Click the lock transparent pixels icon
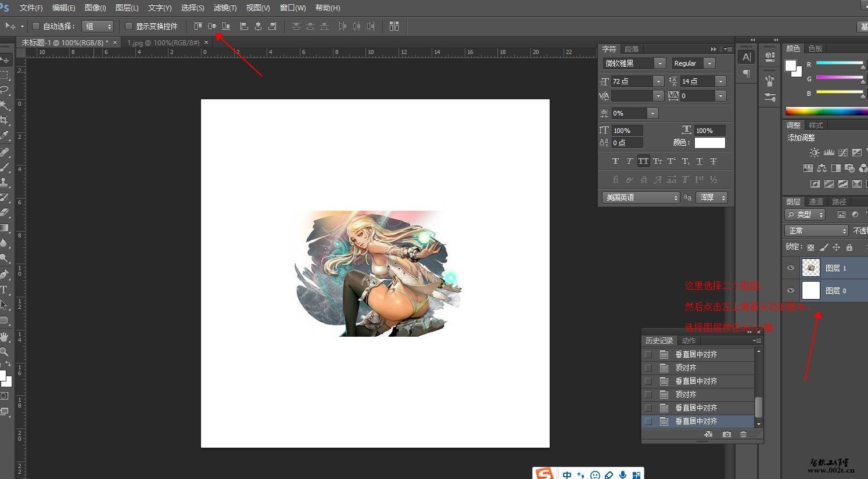 (x=811, y=247)
